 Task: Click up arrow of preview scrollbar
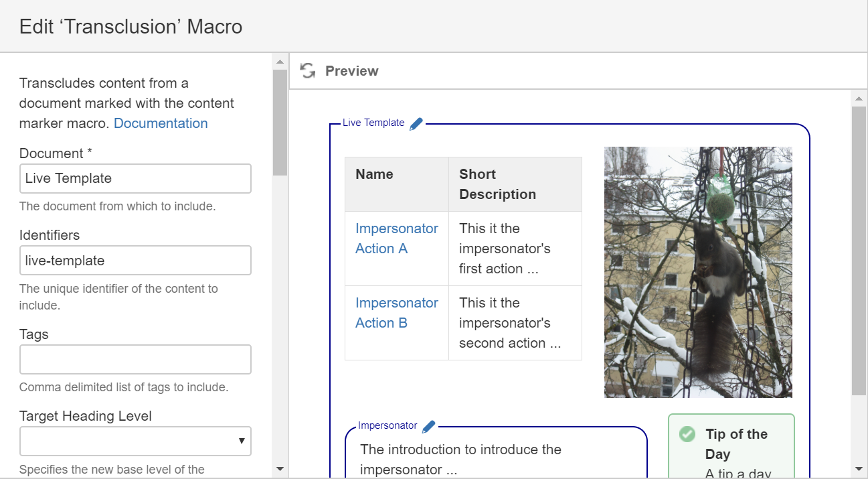click(859, 99)
